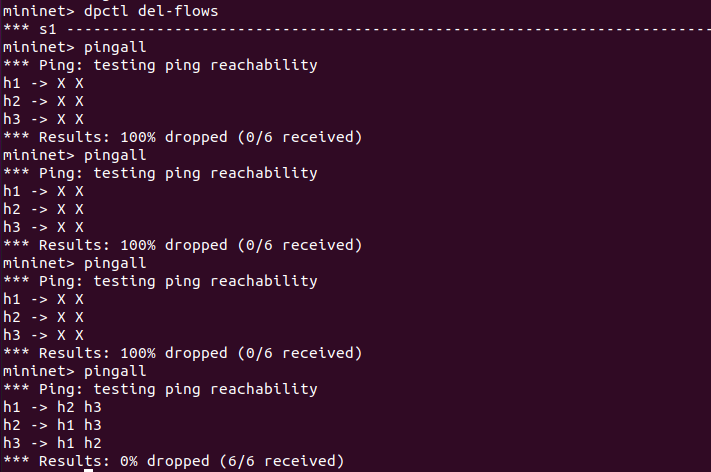711x472 pixels.
Task: Click the first "pingall" command
Action: tap(115, 47)
